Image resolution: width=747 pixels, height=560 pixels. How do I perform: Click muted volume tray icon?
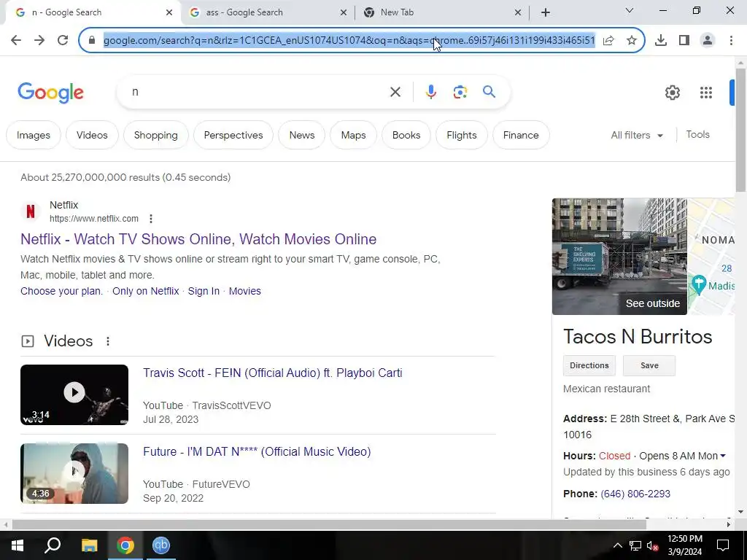pyautogui.click(x=652, y=545)
